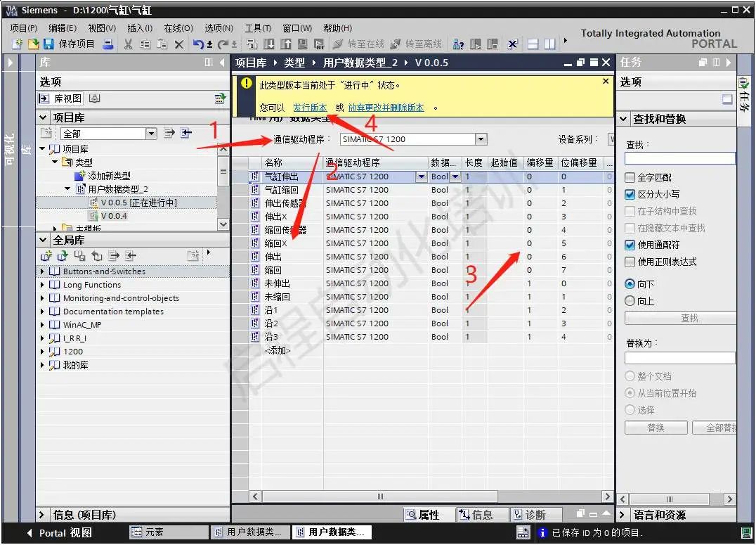
Task: Split editor space vertically icon
Action: [x=549, y=44]
